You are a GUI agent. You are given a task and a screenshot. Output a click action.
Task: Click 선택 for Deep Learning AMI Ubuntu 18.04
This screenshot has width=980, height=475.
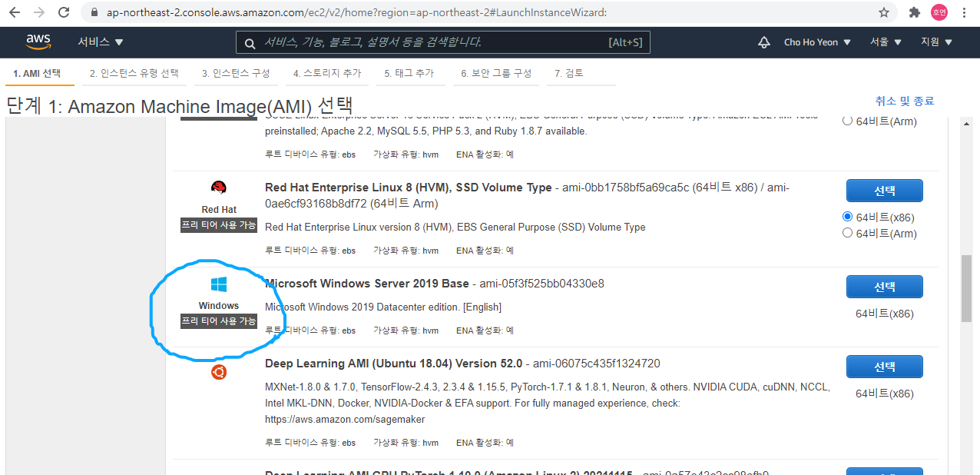pos(885,367)
